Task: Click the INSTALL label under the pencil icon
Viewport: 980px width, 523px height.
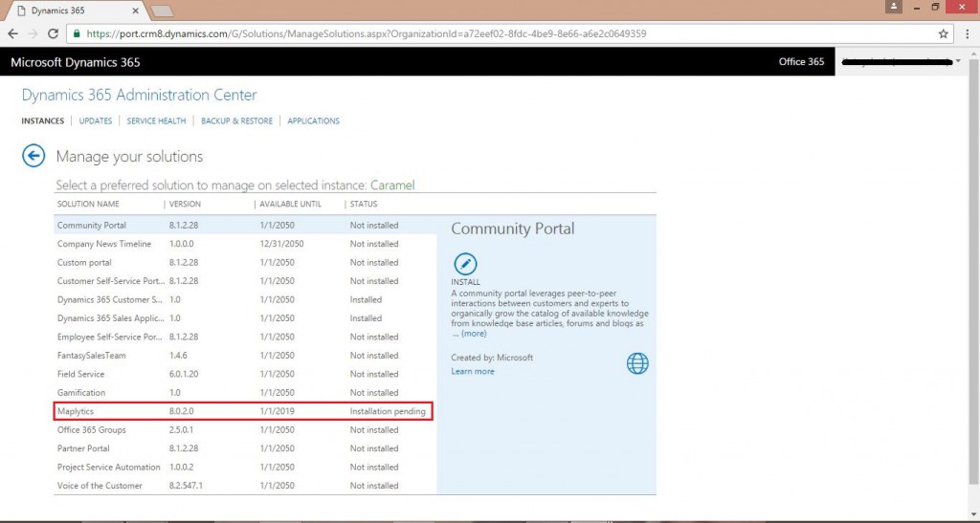Action: coord(466,282)
